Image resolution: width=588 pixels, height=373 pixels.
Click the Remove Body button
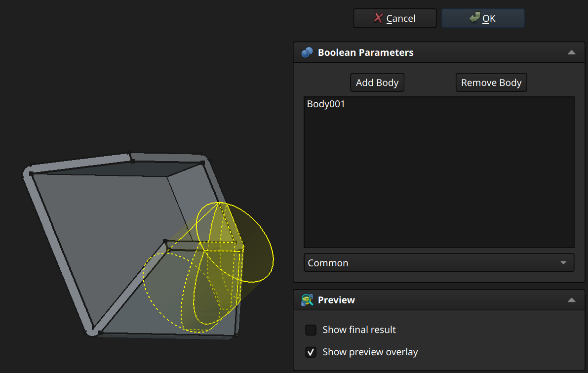pos(491,83)
